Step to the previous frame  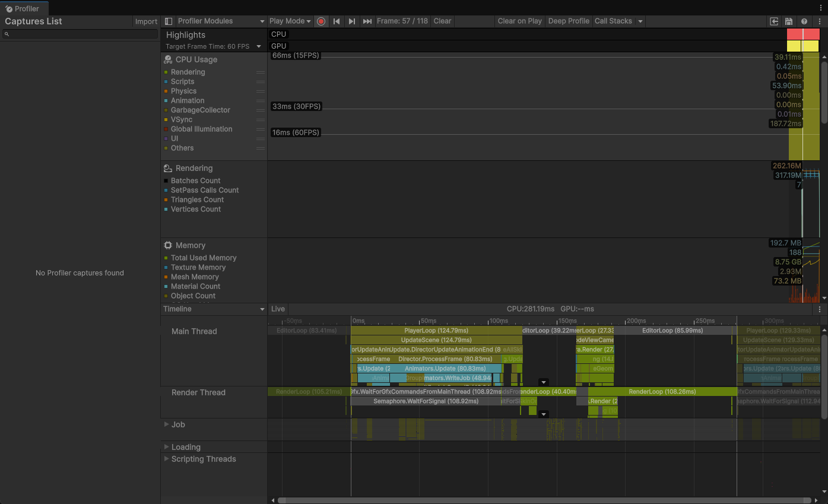click(x=337, y=21)
